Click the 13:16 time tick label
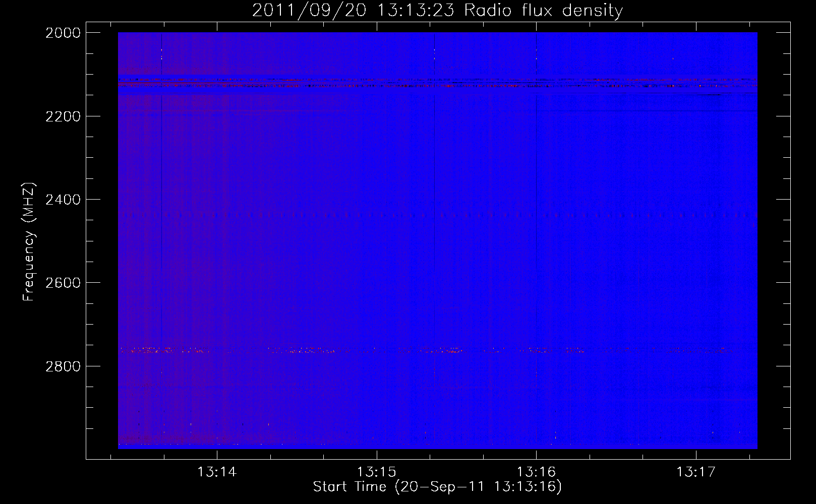 click(x=536, y=472)
